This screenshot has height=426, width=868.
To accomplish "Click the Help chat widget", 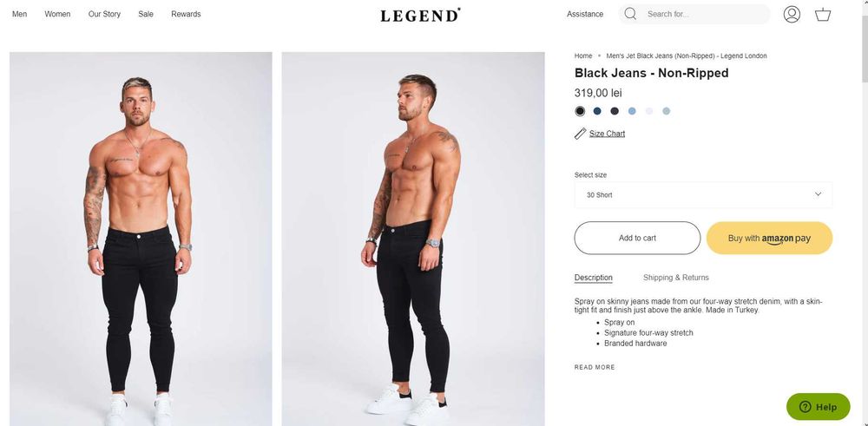I will (x=818, y=407).
